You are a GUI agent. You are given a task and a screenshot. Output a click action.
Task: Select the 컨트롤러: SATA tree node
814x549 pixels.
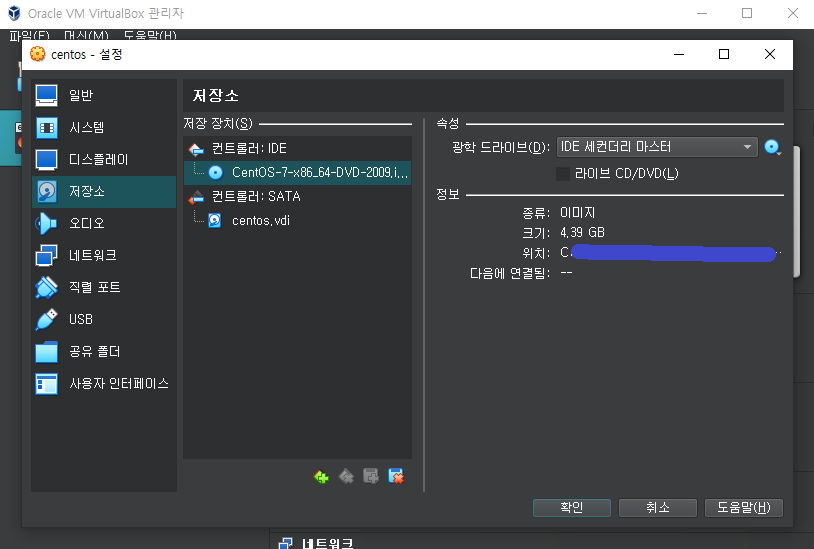click(x=297, y=197)
